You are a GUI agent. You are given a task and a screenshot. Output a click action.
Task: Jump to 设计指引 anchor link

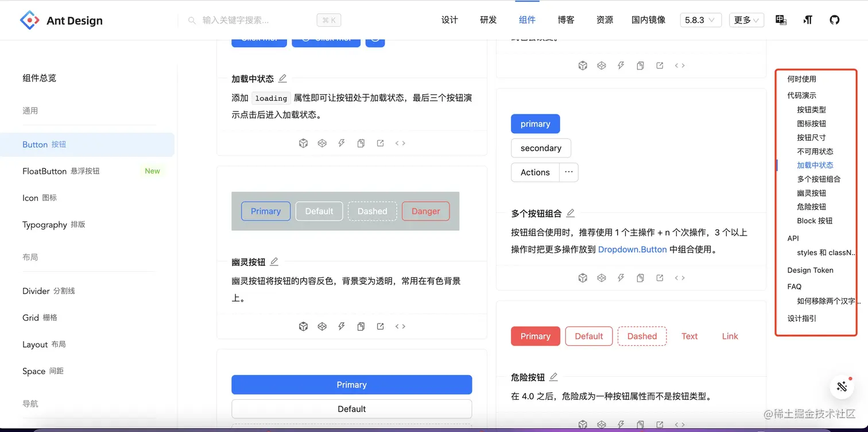point(801,318)
